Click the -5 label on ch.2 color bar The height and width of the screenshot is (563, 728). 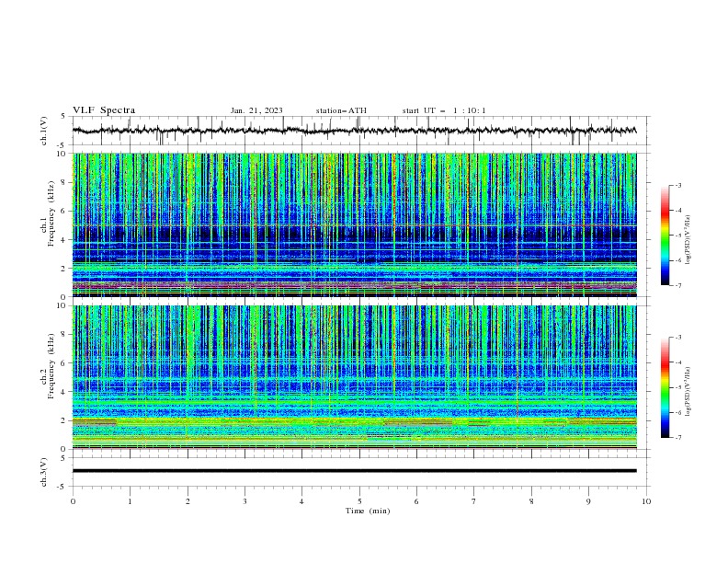[677, 387]
